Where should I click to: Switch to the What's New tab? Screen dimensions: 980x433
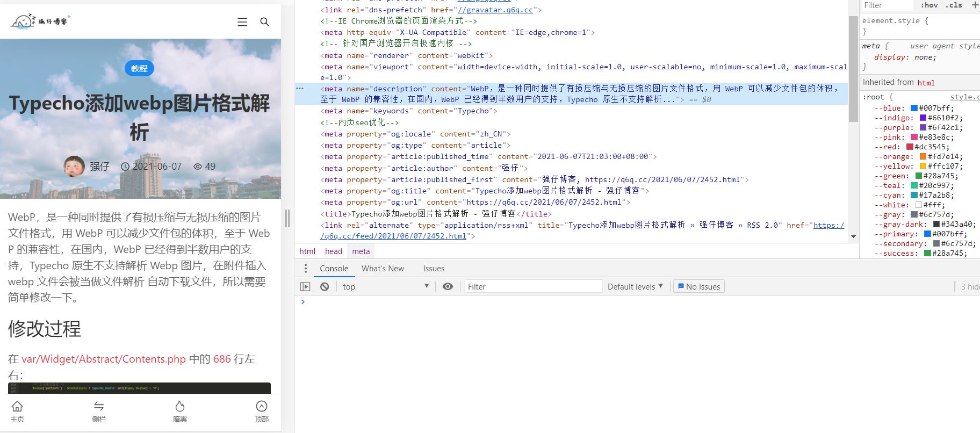pos(383,269)
